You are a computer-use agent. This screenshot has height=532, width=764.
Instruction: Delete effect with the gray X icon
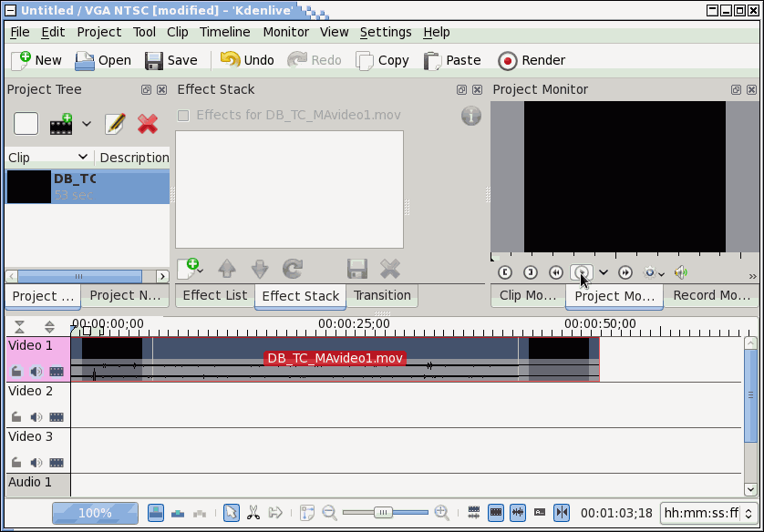[x=390, y=269]
